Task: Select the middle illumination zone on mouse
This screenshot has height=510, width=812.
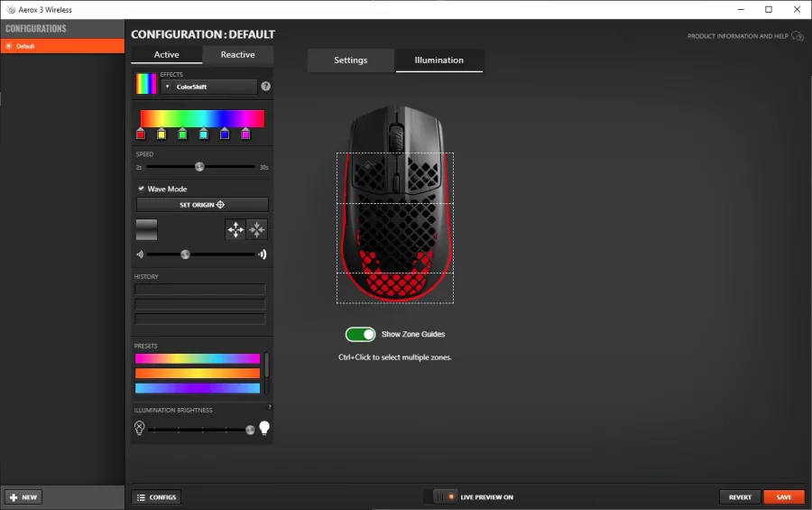Action: [395, 238]
